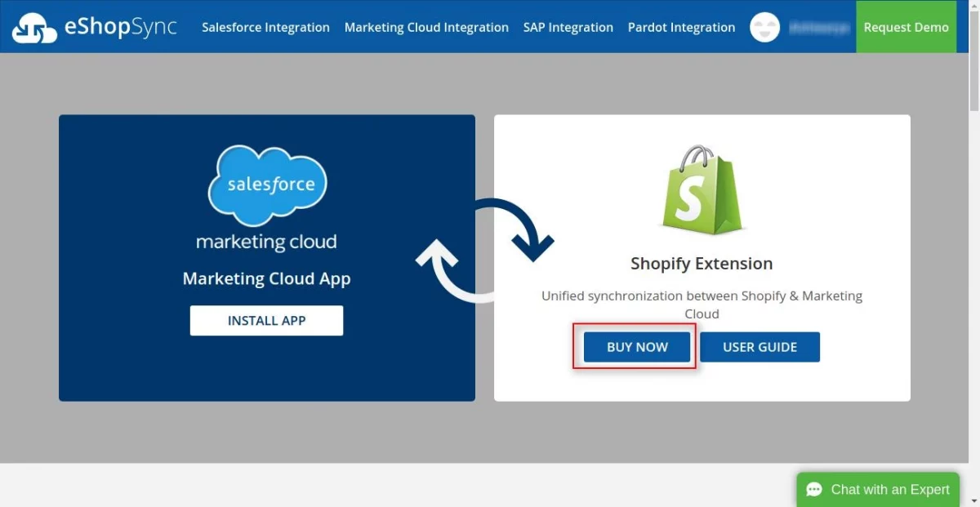Open the Salesforce Integration menu
980x507 pixels.
click(x=265, y=27)
